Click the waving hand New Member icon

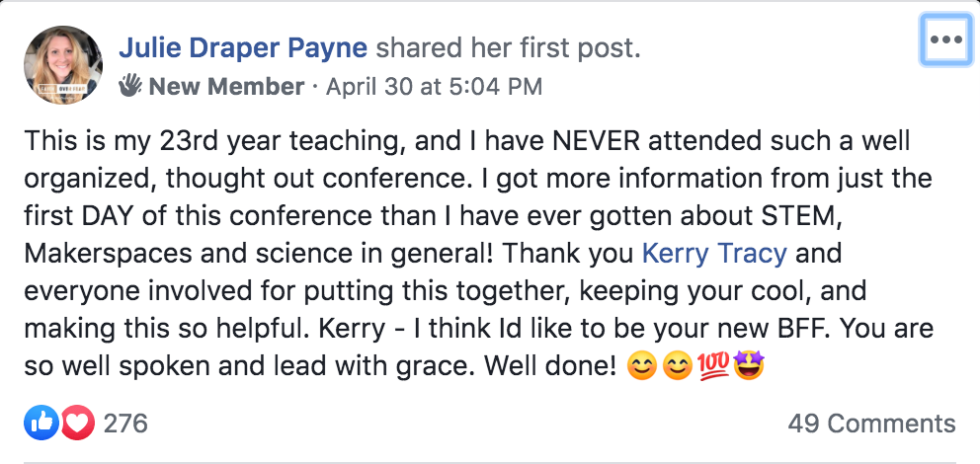click(130, 86)
